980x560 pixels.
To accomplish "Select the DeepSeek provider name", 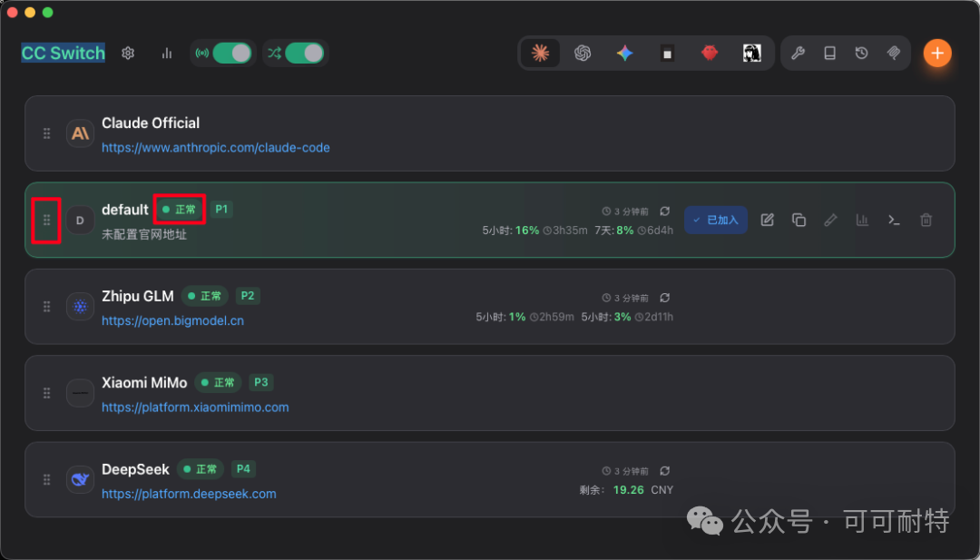I will point(135,468).
